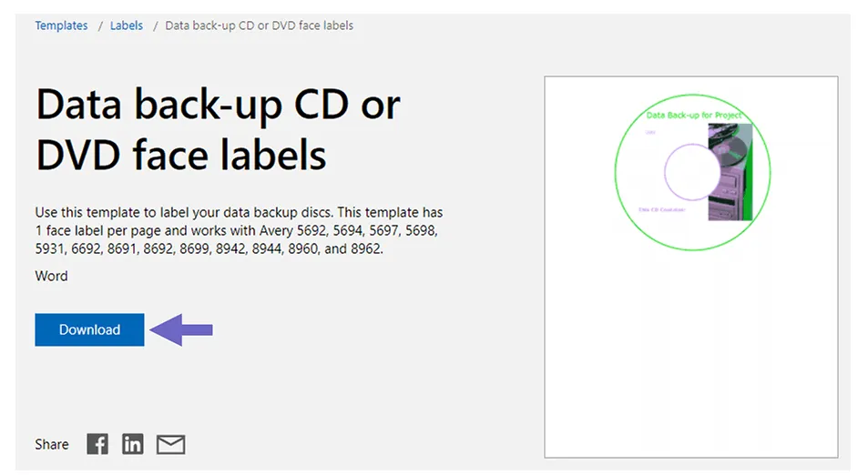Go to Templates breadcrumb link
Screen dimensions: 868x475
tap(61, 25)
